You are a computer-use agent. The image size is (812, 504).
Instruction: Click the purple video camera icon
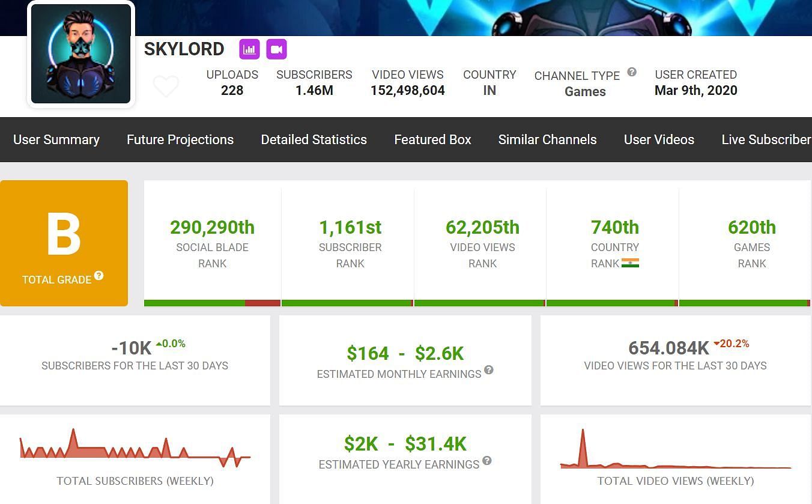pos(276,49)
